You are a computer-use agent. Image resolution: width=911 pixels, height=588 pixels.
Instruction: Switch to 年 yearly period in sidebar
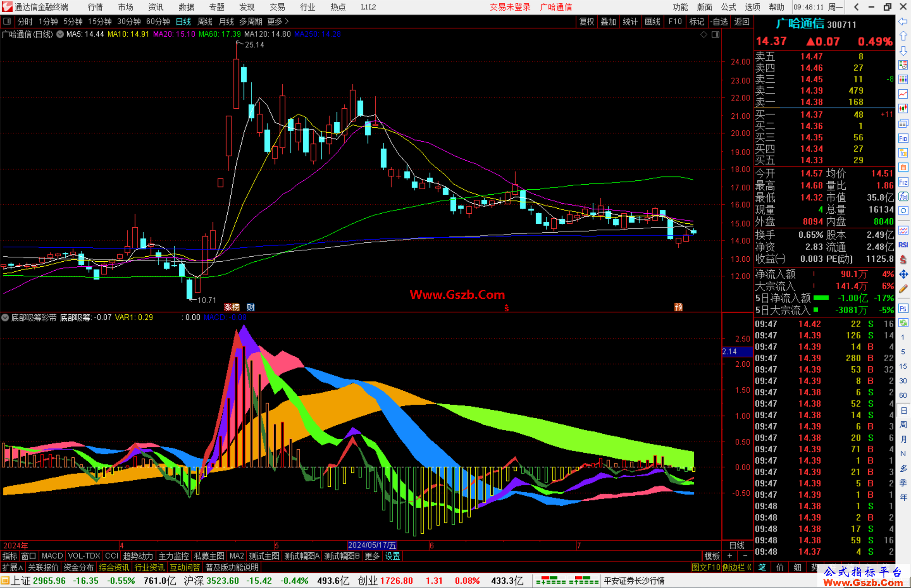pos(903,497)
